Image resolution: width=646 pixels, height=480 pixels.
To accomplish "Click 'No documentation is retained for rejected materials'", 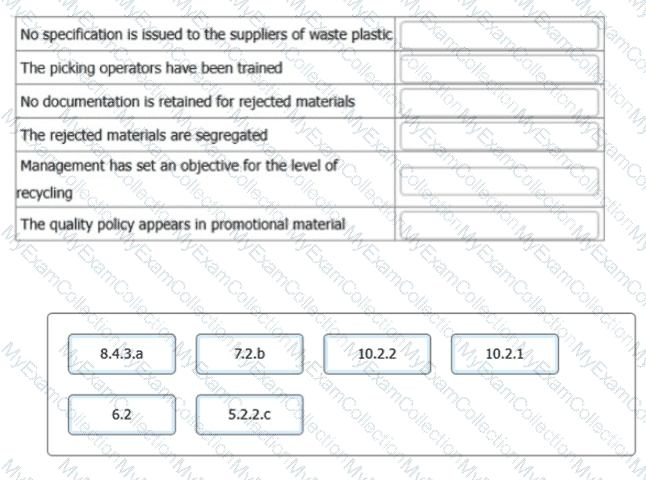I will tap(187, 102).
